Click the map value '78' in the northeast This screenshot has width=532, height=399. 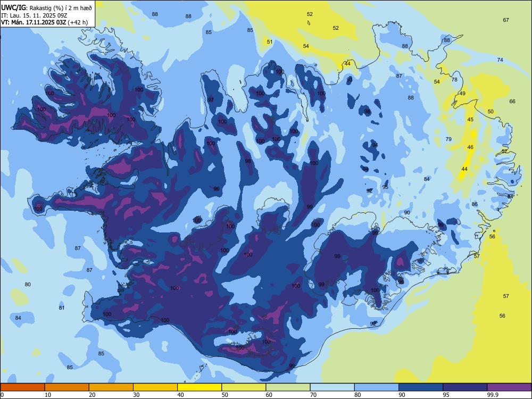point(454,80)
